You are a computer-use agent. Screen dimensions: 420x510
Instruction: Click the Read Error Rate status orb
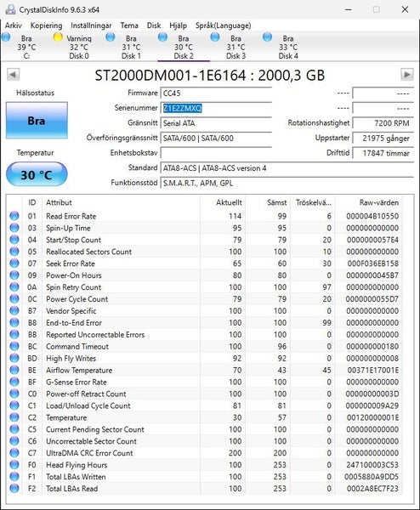point(14,216)
